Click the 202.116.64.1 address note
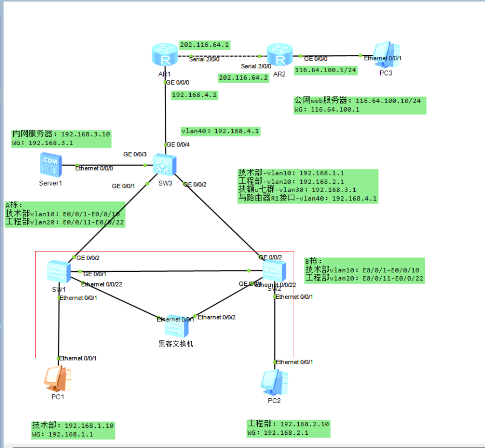Image resolution: width=485 pixels, height=448 pixels. pyautogui.click(x=205, y=45)
